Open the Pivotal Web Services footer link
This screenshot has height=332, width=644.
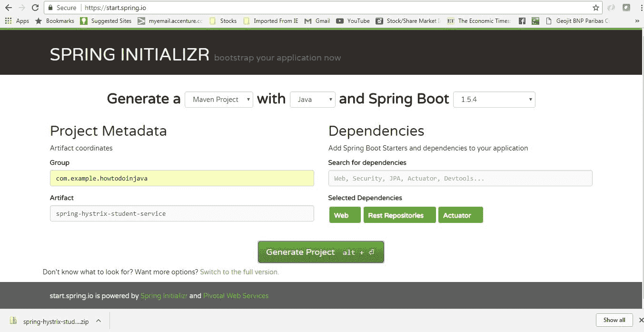(236, 296)
